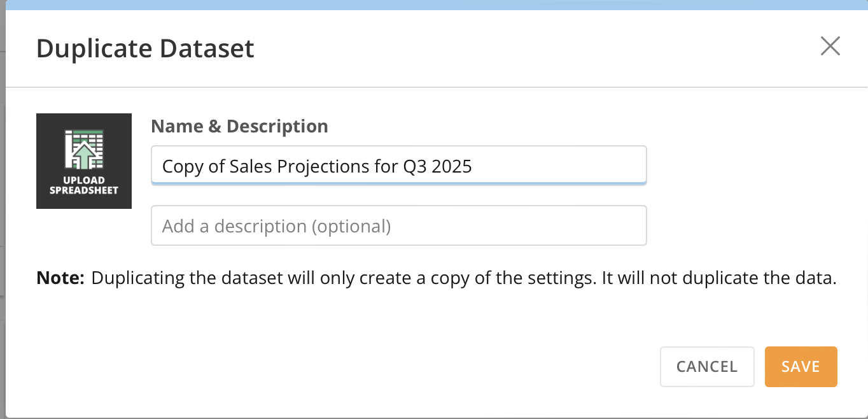Focus the dataset name input field
868x419 pixels.
click(398, 166)
